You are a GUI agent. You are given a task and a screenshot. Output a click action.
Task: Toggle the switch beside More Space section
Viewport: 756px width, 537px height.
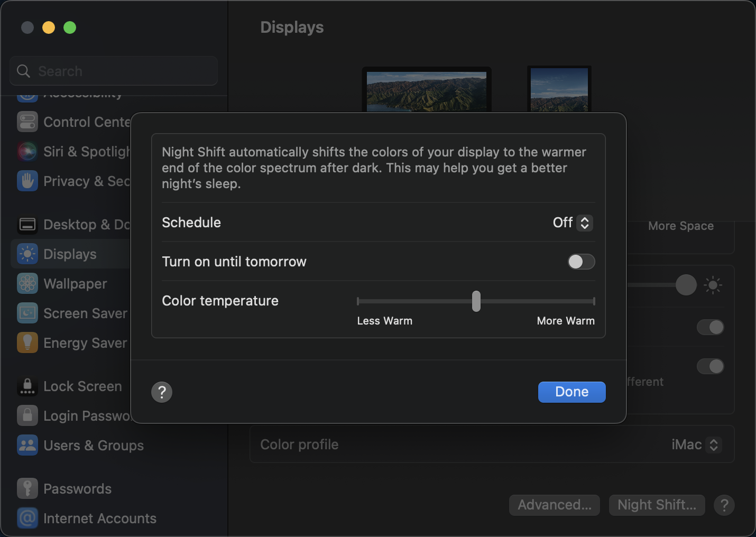tap(711, 327)
